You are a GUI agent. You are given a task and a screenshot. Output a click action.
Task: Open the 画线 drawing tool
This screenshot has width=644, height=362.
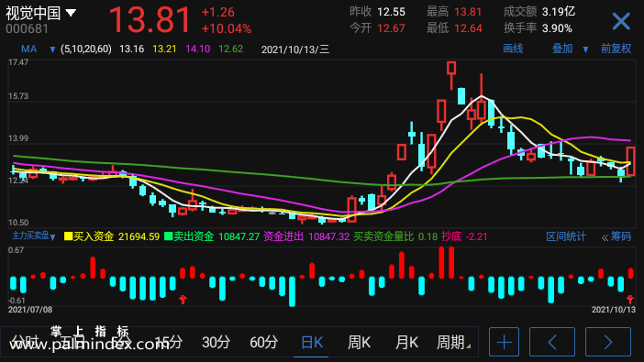(513, 49)
